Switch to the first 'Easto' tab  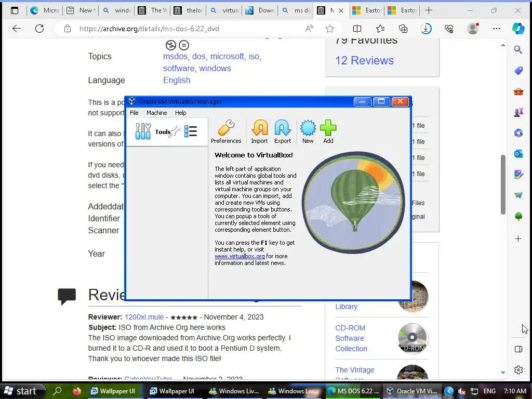tap(367, 10)
